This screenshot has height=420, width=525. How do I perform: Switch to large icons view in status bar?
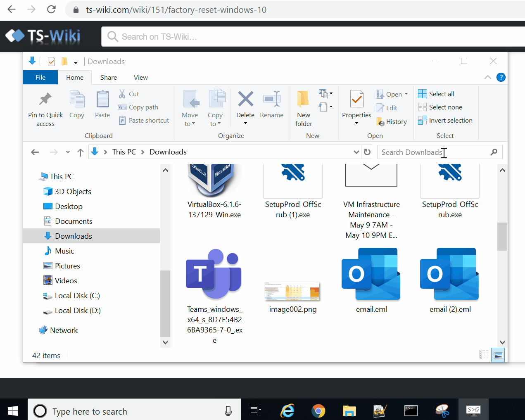pos(498,355)
